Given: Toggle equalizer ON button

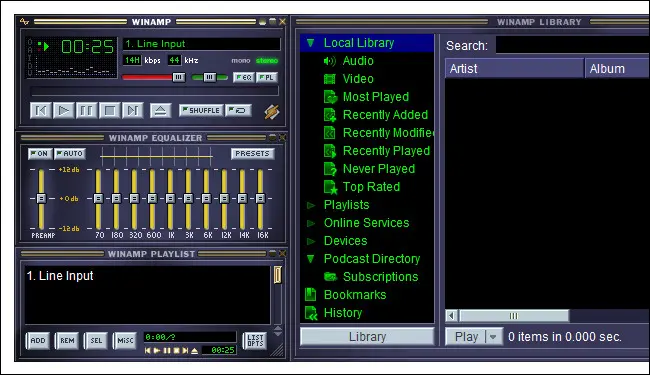Looking at the screenshot, I should tap(40, 154).
